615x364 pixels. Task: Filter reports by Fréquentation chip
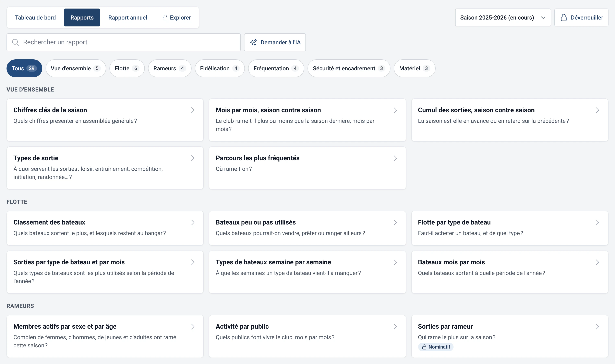click(276, 68)
